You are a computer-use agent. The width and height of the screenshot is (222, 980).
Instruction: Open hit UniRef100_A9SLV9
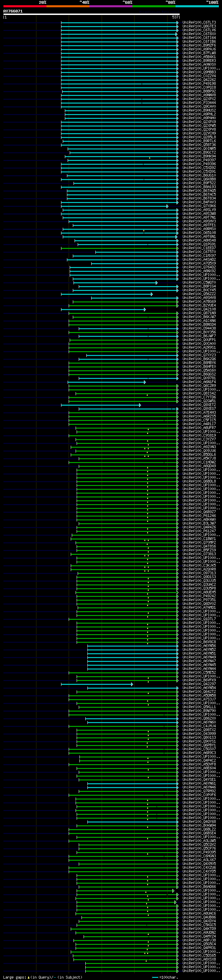[x=199, y=210]
